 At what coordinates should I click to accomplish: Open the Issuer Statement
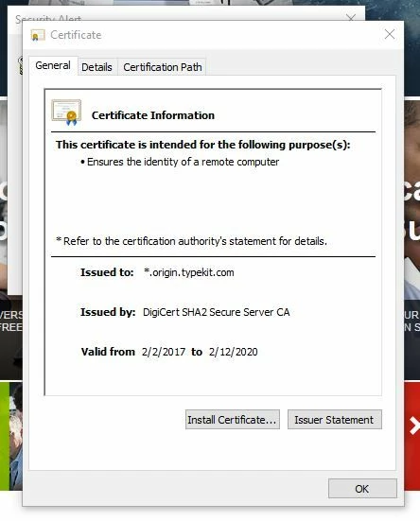click(334, 420)
